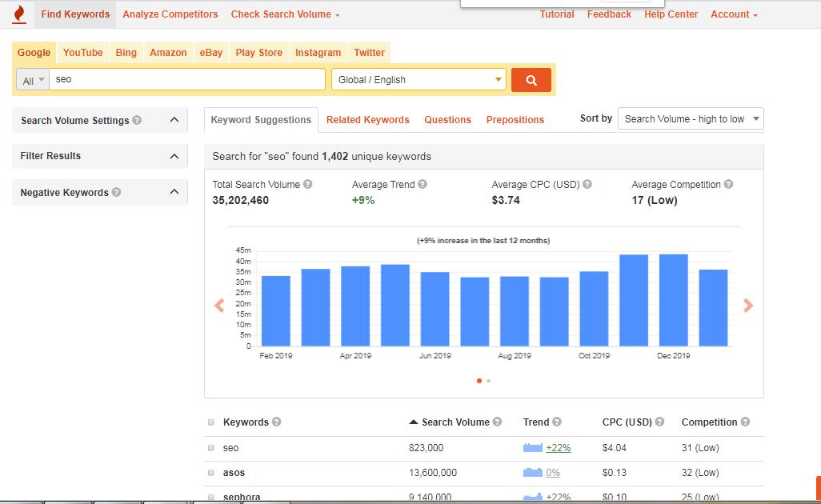This screenshot has height=504, width=821.
Task: Click the +22% trend link for seo
Action: point(559,448)
